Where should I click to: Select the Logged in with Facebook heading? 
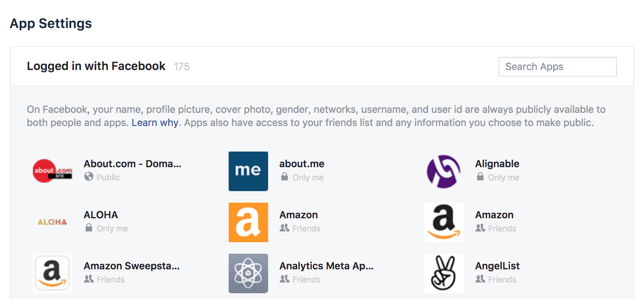tap(95, 66)
